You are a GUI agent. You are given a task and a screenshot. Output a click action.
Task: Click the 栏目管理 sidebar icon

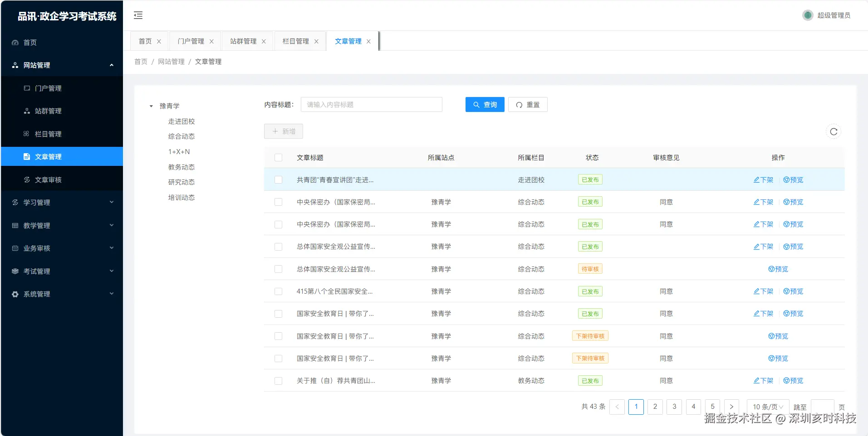[x=26, y=134]
